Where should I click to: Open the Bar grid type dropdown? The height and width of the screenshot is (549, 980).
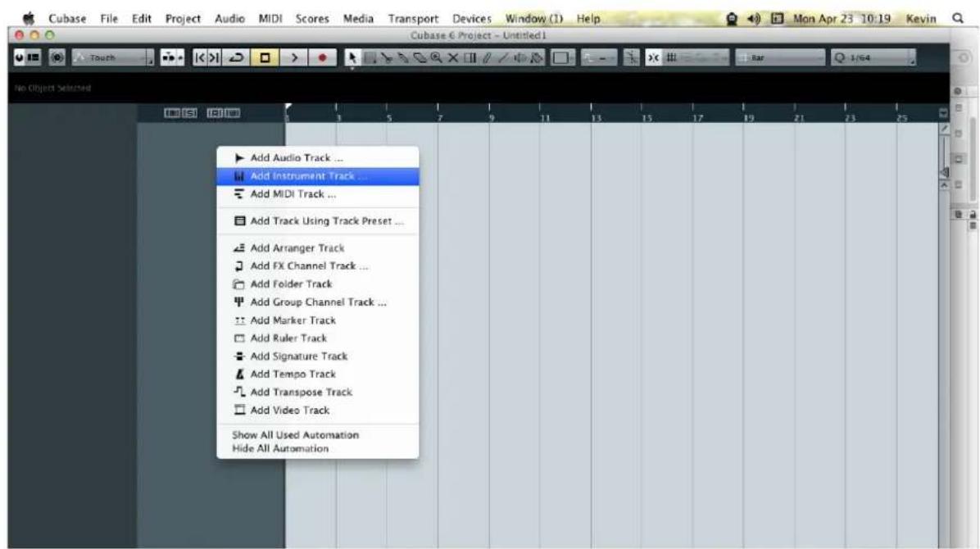(779, 57)
